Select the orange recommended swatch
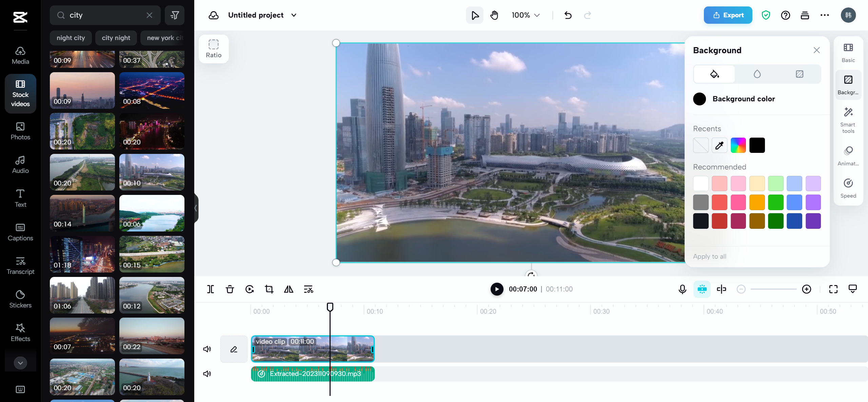This screenshot has width=868, height=402. click(x=757, y=202)
